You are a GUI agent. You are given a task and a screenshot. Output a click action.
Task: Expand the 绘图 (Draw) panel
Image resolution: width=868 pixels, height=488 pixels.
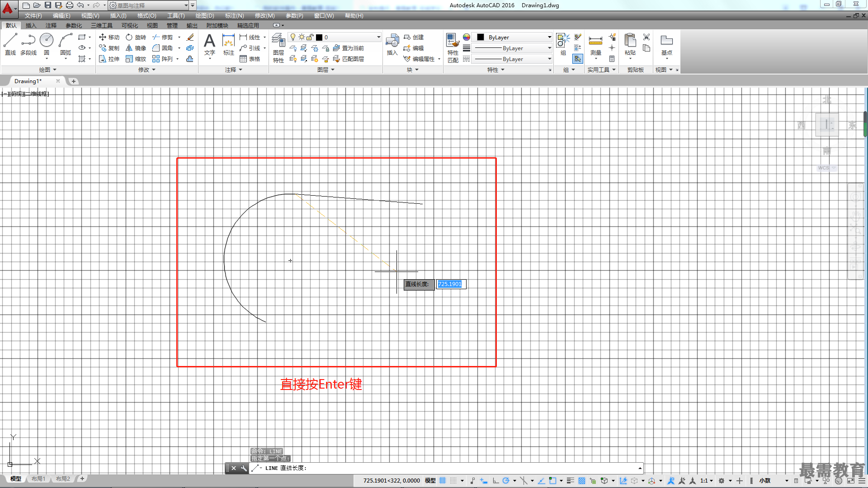pyautogui.click(x=47, y=70)
